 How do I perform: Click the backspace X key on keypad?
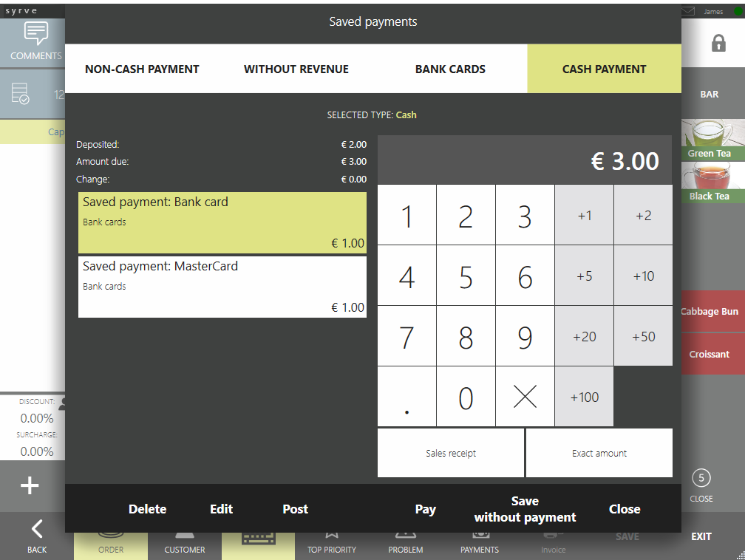[525, 397]
